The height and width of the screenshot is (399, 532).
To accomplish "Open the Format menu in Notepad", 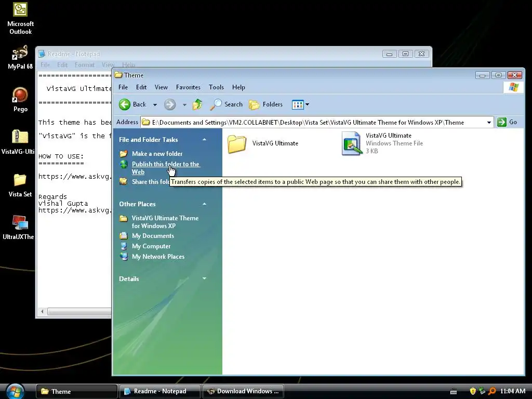I will (x=85, y=64).
